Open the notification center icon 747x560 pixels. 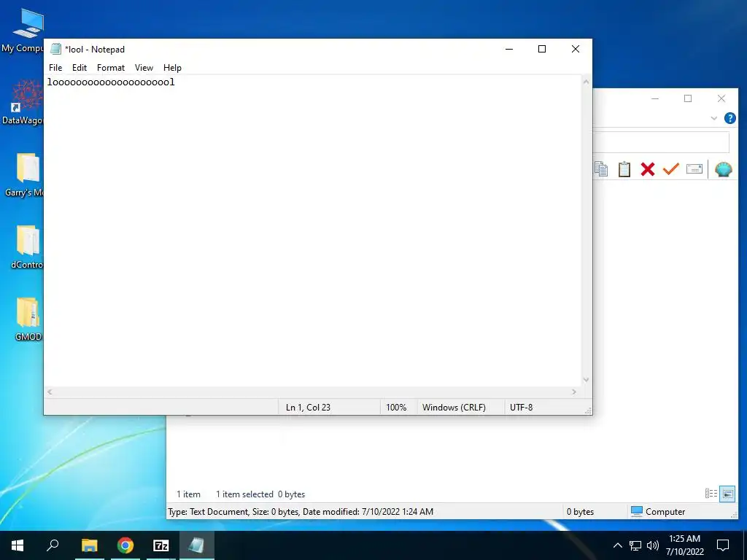coord(723,545)
